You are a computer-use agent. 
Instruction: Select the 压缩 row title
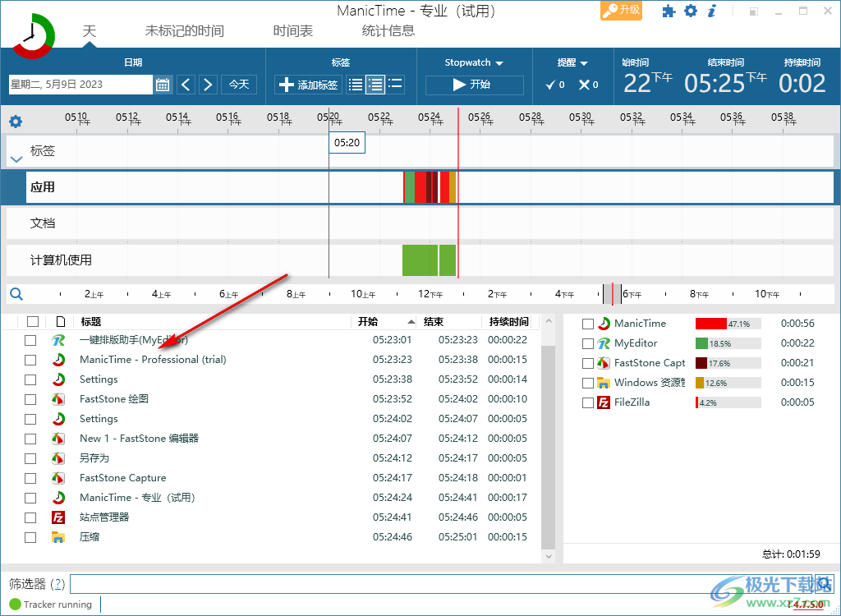[x=90, y=537]
